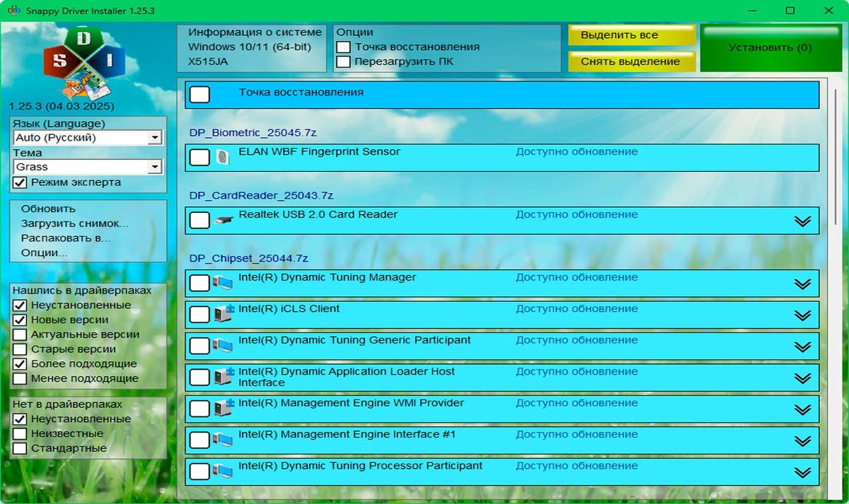
Task: Click the Обновить menu entry
Action: pos(48,209)
